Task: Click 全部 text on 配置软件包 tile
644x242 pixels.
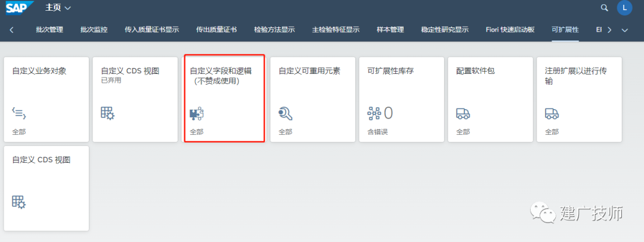Action: point(463,132)
